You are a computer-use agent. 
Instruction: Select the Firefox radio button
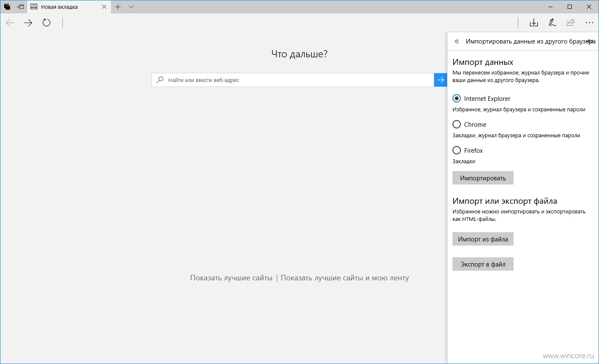point(457,150)
